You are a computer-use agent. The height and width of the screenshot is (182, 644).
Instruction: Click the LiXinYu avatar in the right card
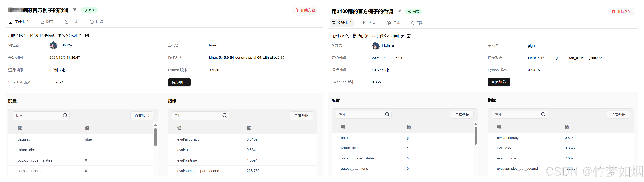[x=376, y=46]
